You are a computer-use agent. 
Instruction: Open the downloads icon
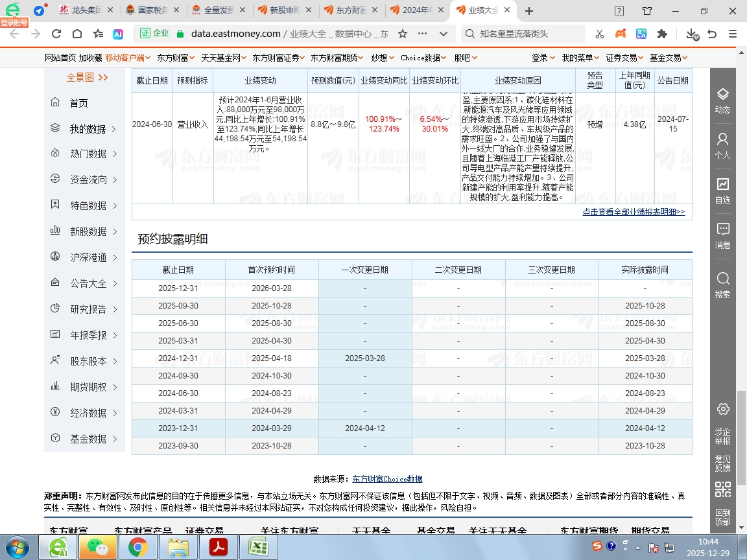(692, 34)
